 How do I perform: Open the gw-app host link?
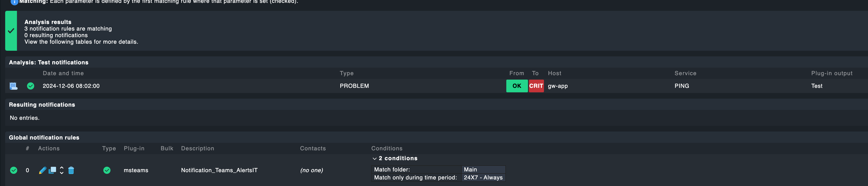(x=558, y=86)
